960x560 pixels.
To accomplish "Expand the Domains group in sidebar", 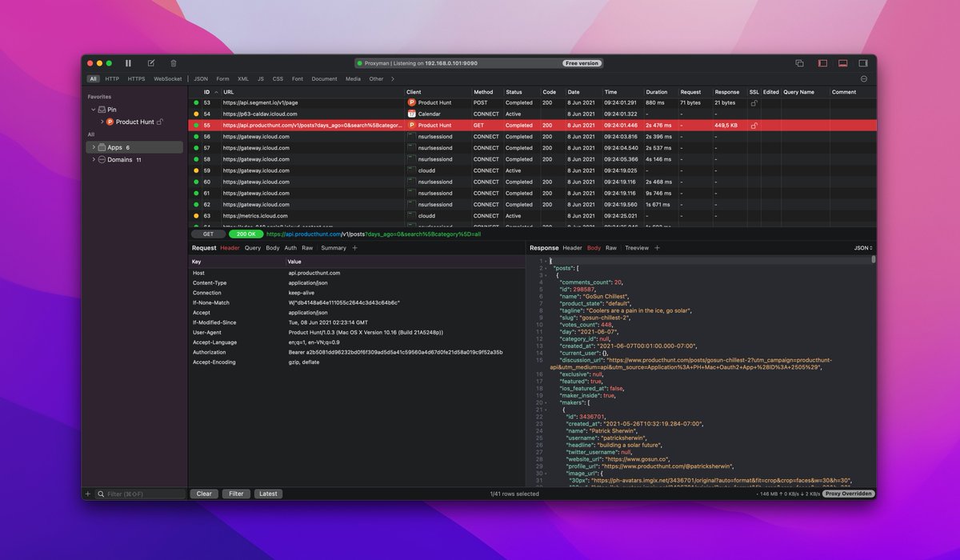I will [x=95, y=159].
